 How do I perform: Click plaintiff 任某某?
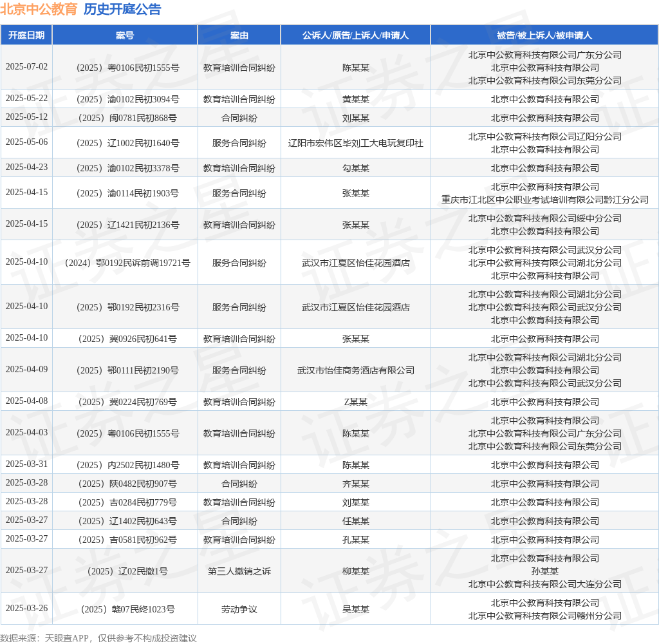coord(355,521)
